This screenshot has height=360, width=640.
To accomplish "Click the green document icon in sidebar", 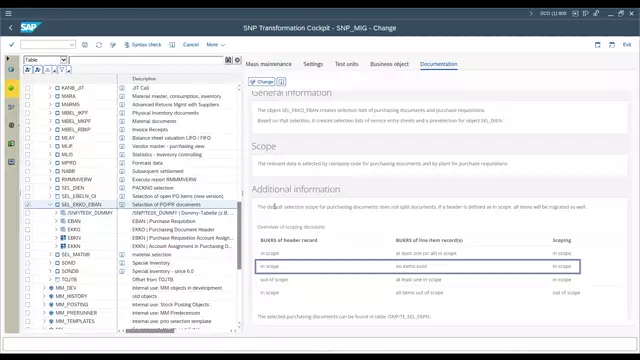I will [x=11, y=144].
